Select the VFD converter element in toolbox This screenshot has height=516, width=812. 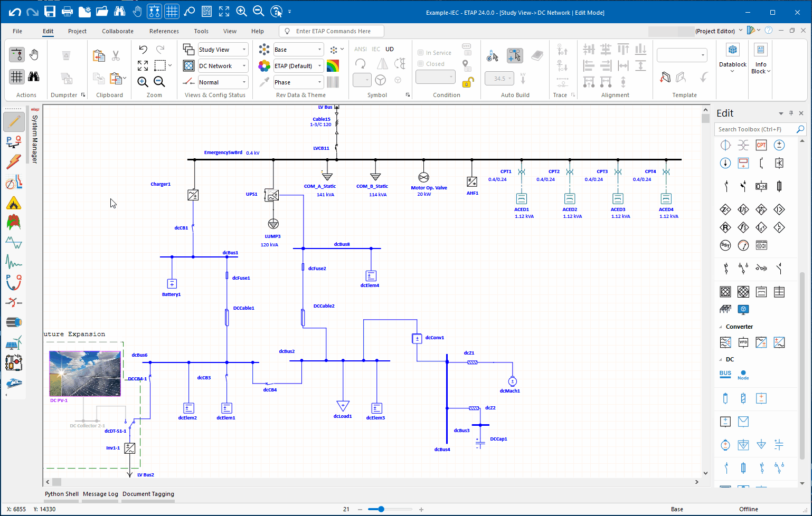(x=743, y=342)
